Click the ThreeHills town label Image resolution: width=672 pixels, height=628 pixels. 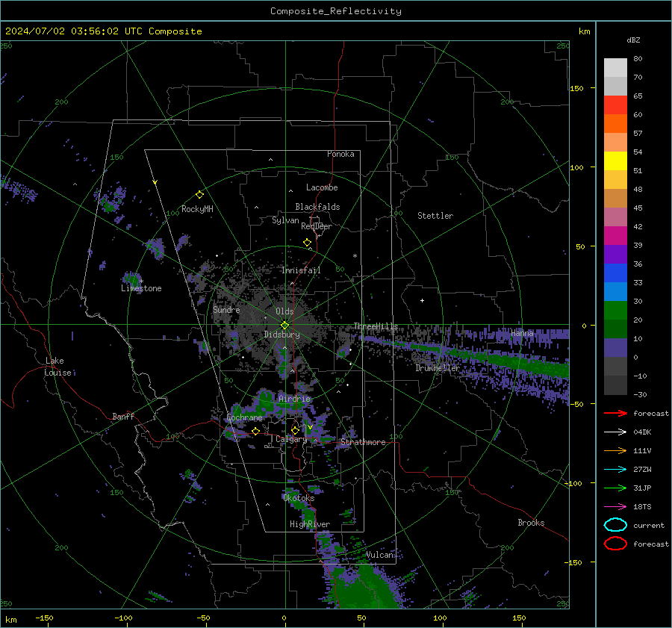pyautogui.click(x=376, y=326)
